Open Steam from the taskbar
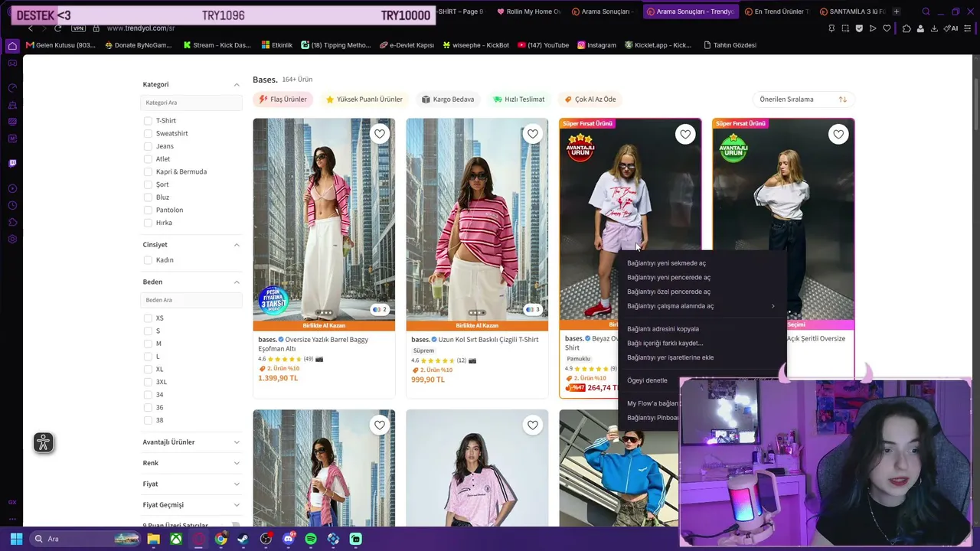 pos(243,539)
